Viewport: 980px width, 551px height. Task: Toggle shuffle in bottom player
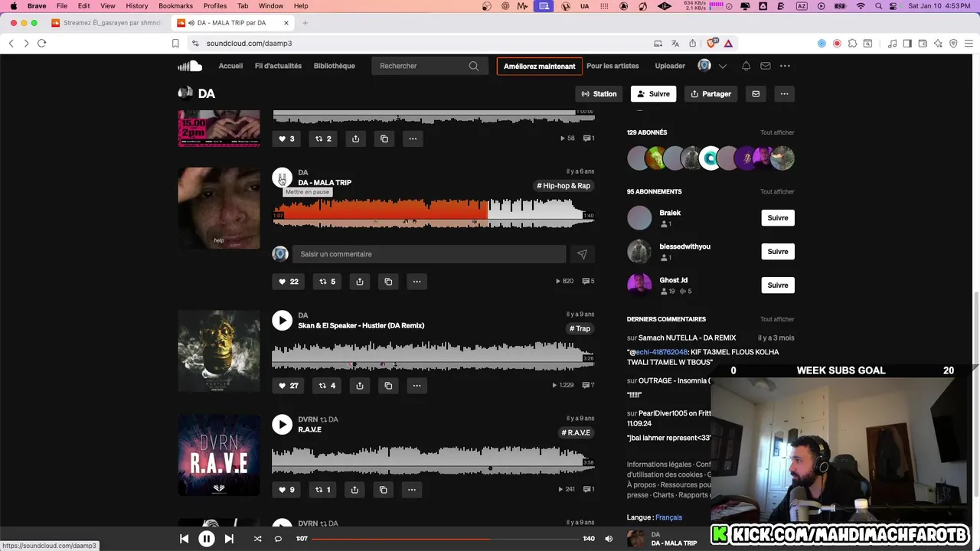coord(257,539)
